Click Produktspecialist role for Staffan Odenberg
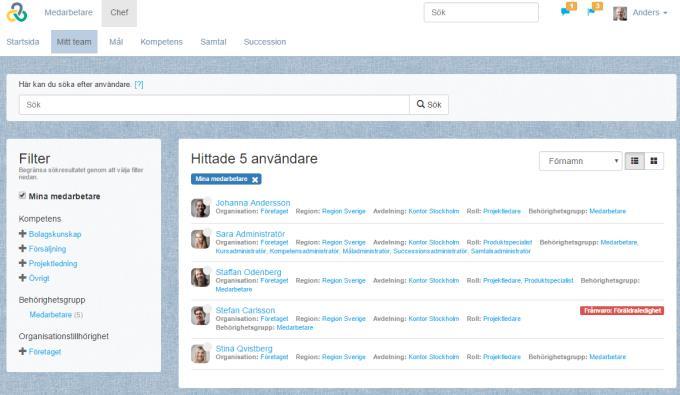Image resolution: width=680 pixels, height=395 pixels. pyautogui.click(x=549, y=281)
